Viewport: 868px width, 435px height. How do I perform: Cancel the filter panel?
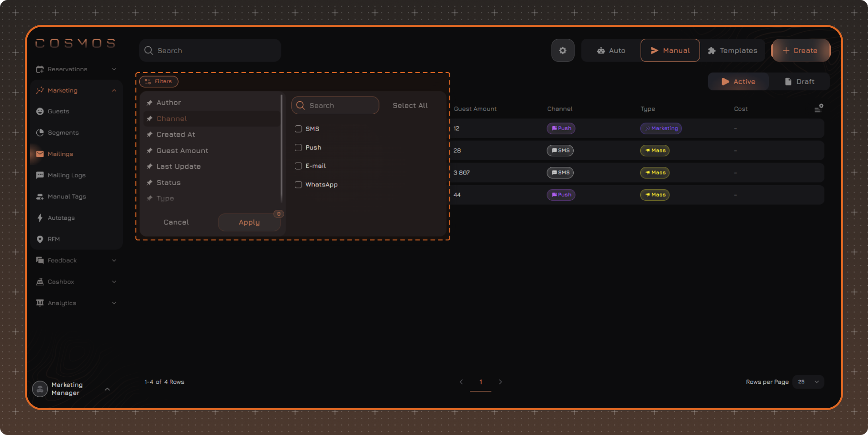click(x=176, y=222)
